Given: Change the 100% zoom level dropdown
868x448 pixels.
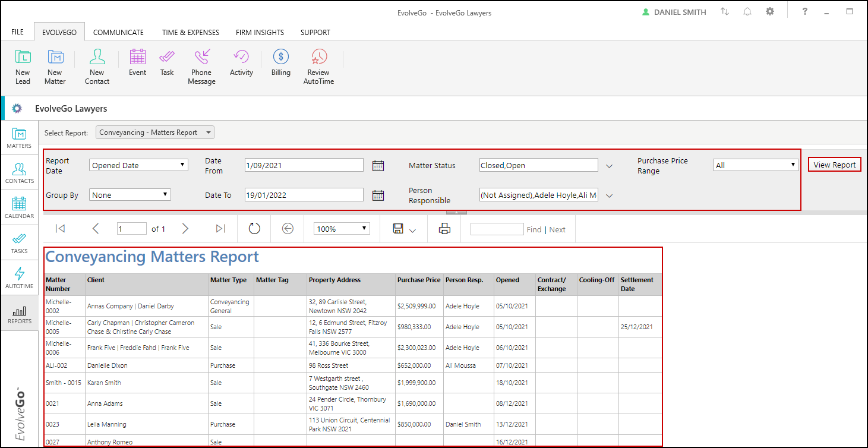Looking at the screenshot, I should point(342,229).
